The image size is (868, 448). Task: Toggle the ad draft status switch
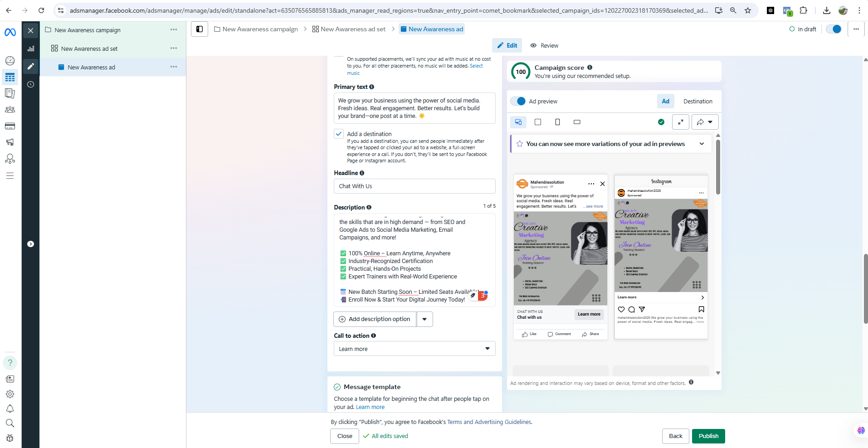click(834, 29)
